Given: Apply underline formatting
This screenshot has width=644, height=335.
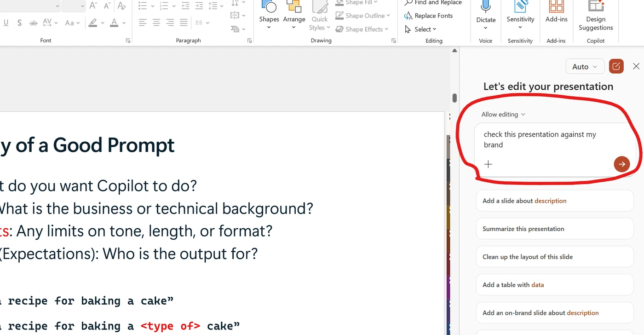Looking at the screenshot, I should 6,23.
